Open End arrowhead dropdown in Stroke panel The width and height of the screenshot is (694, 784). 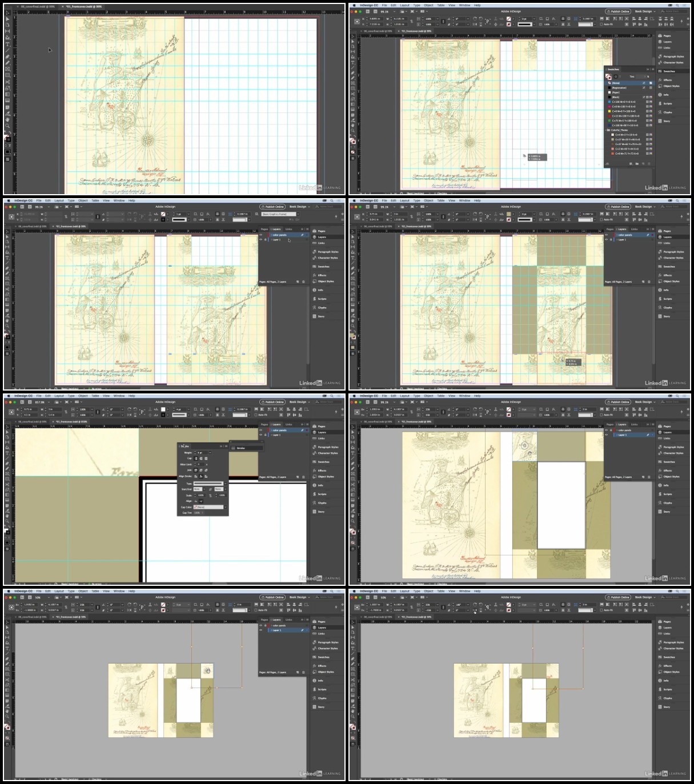click(x=226, y=489)
